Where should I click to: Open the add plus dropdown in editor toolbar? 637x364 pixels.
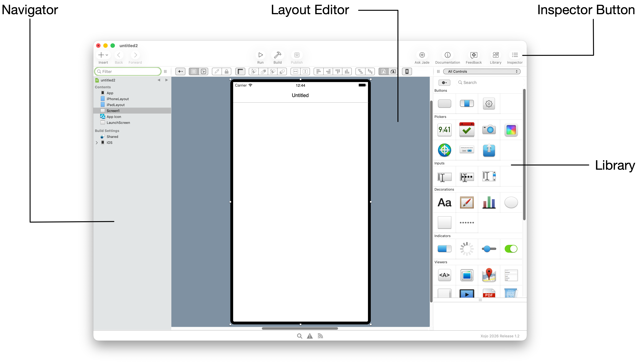point(180,71)
